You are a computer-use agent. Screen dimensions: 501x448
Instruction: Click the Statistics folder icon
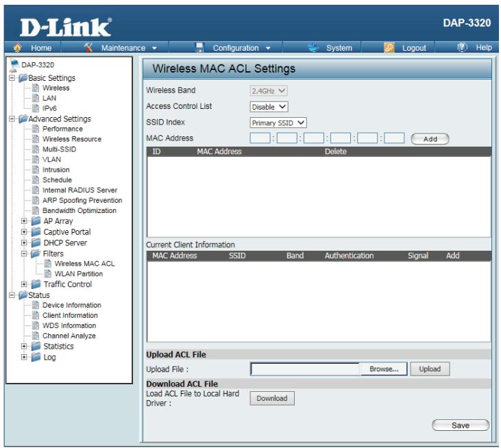coord(36,346)
